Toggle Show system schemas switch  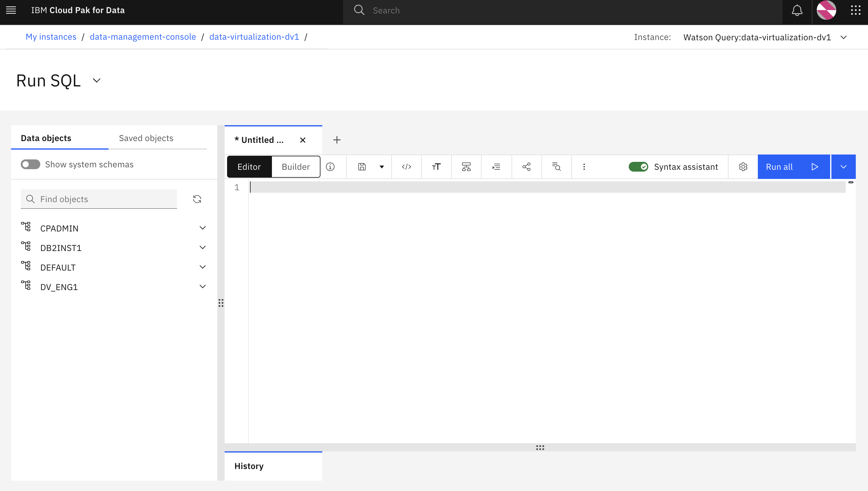pyautogui.click(x=30, y=164)
